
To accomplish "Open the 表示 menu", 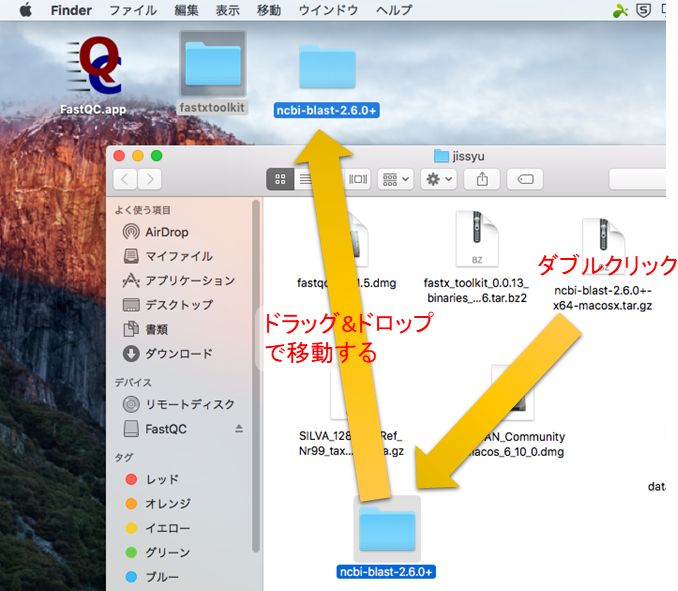I will click(227, 10).
